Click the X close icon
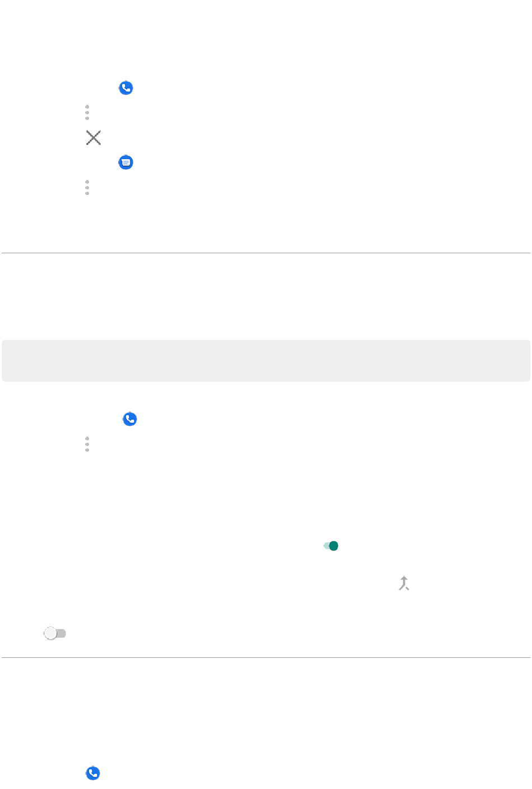 coord(94,138)
